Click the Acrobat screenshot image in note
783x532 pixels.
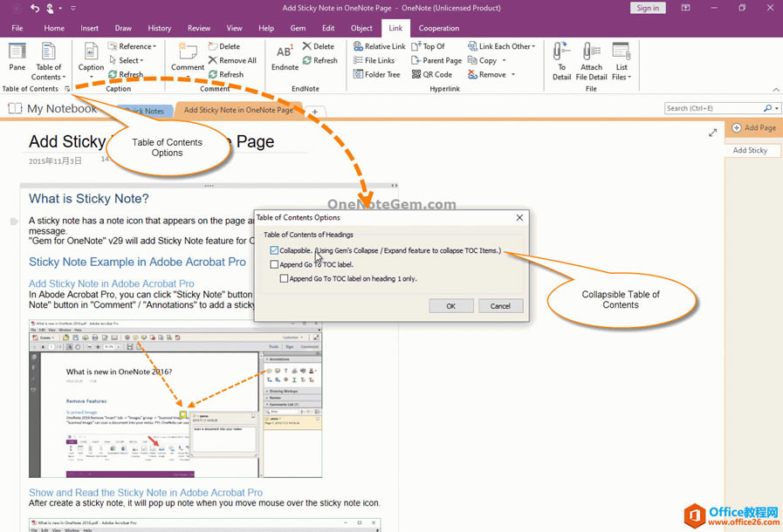click(175, 399)
